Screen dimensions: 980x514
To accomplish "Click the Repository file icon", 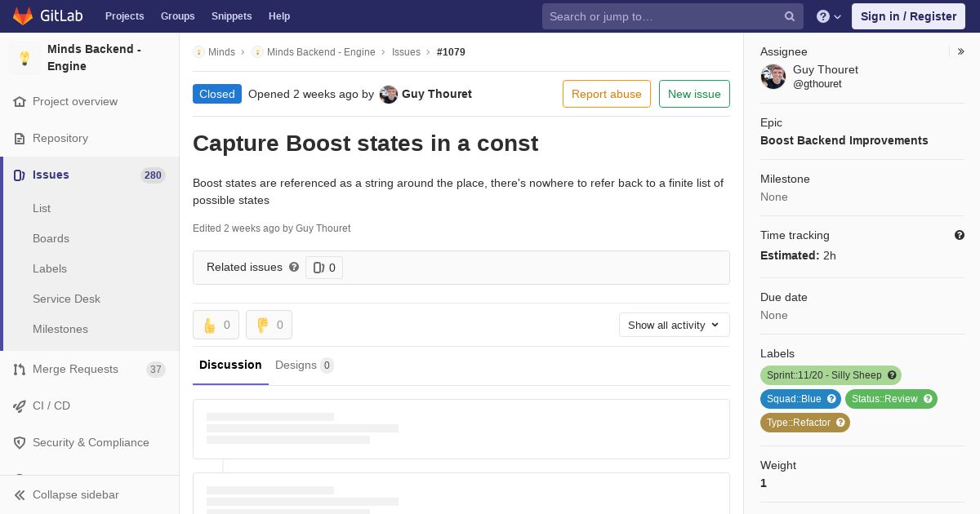I will coord(20,139).
